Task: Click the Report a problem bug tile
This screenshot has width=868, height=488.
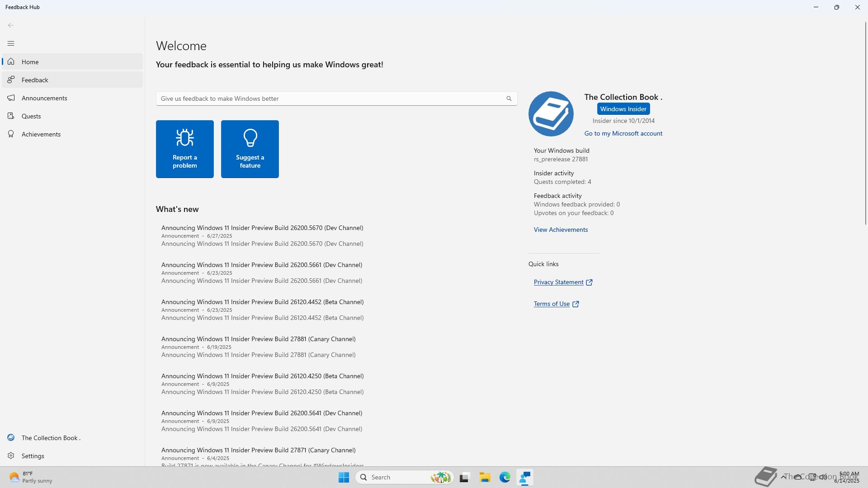Action: 184,149
